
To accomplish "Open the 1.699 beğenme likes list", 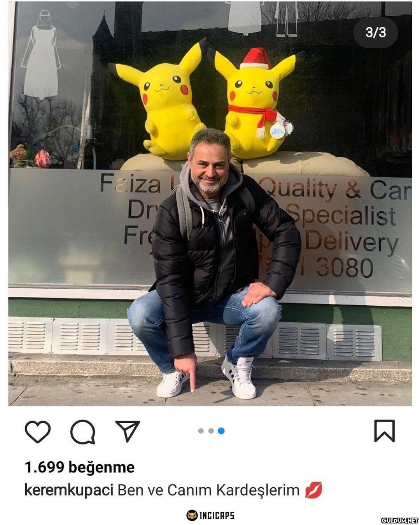I will [x=79, y=467].
